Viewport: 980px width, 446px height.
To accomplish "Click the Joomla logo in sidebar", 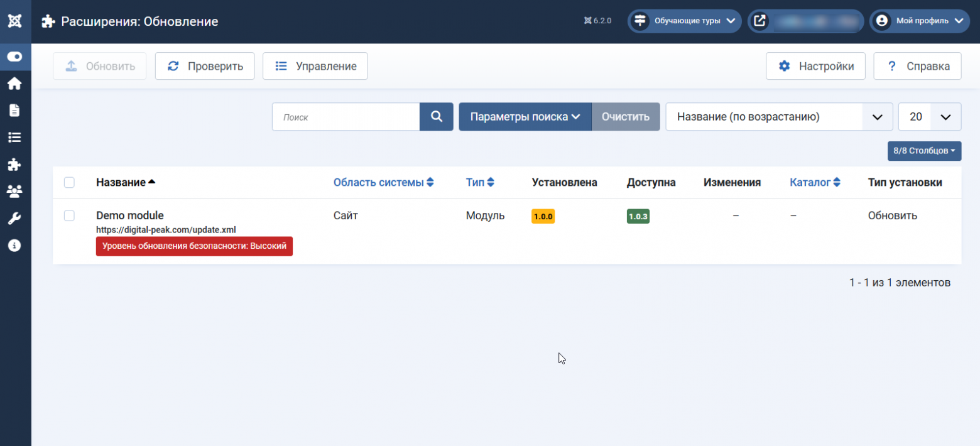I will (x=15, y=21).
